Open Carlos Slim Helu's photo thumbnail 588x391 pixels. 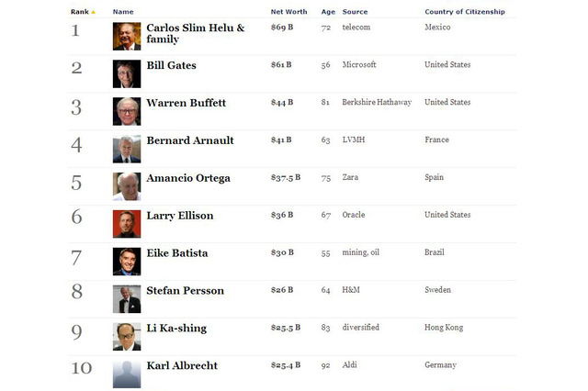pyautogui.click(x=127, y=37)
